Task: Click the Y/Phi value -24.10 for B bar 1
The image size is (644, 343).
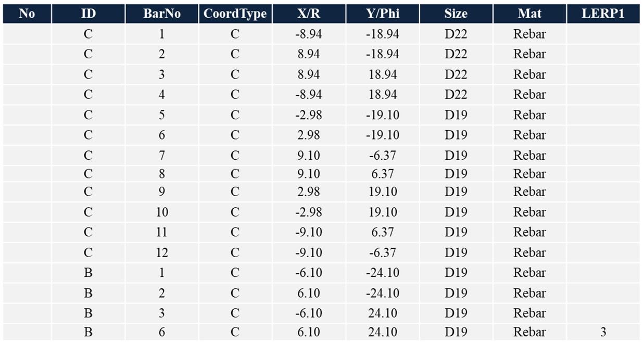Action: pyautogui.click(x=383, y=273)
